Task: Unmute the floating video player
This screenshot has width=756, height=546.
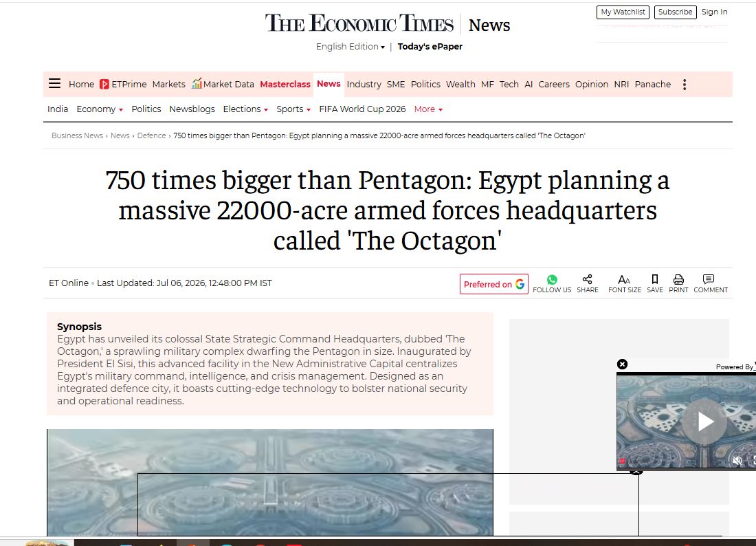Action: pyautogui.click(x=737, y=461)
